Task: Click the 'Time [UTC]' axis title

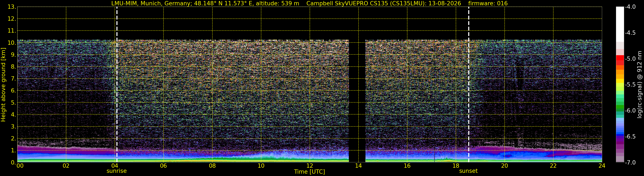Action: [310, 172]
